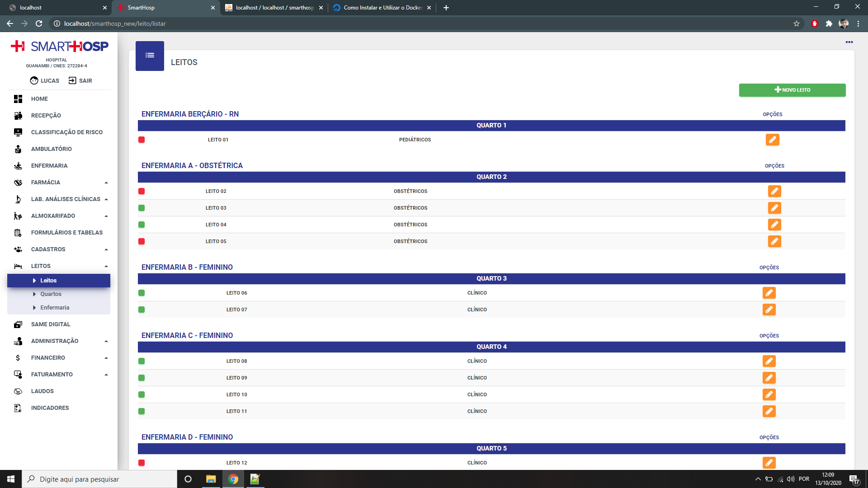868x488 pixels.
Task: Expand the Cadastros submenu arrow
Action: pos(106,249)
